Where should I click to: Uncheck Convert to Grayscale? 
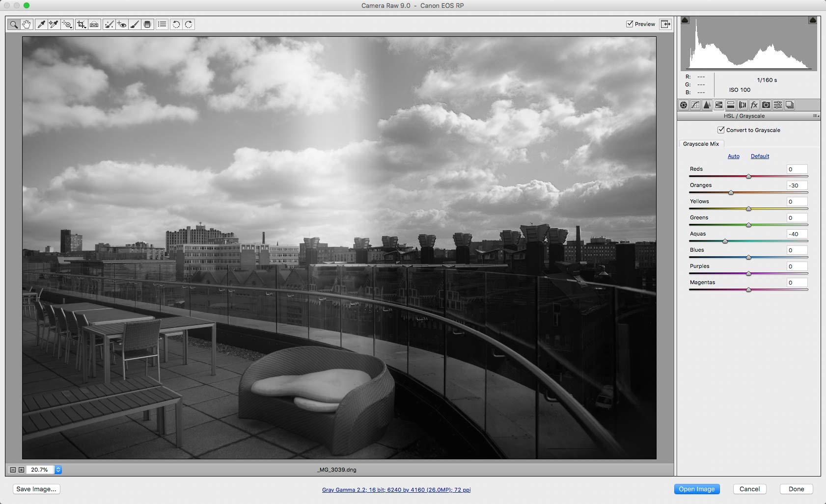(721, 130)
